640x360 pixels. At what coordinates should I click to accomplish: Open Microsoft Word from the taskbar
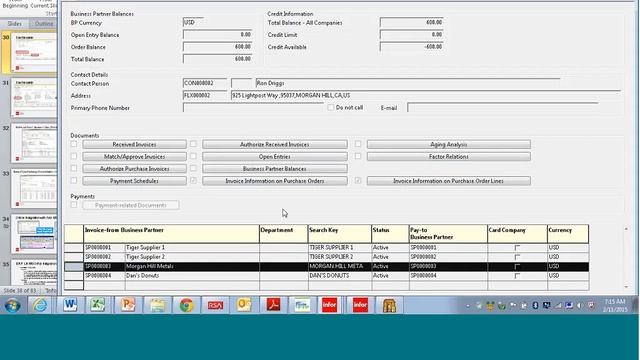coord(70,305)
